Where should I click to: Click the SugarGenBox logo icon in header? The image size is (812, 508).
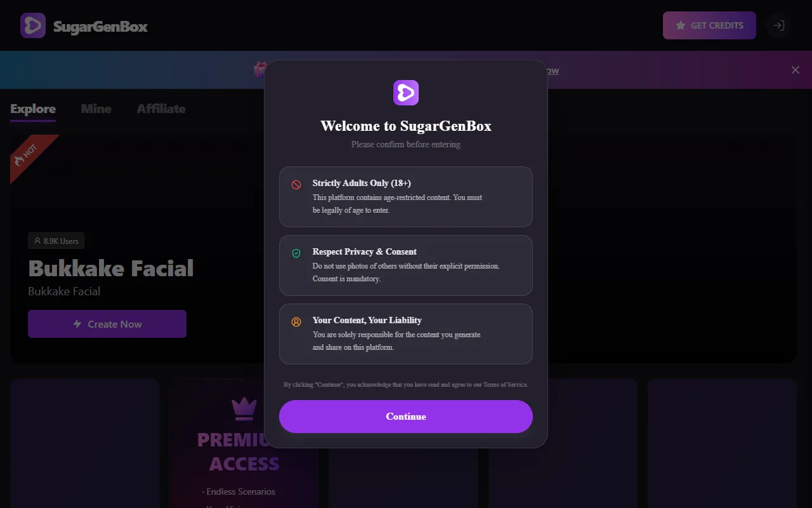33,25
